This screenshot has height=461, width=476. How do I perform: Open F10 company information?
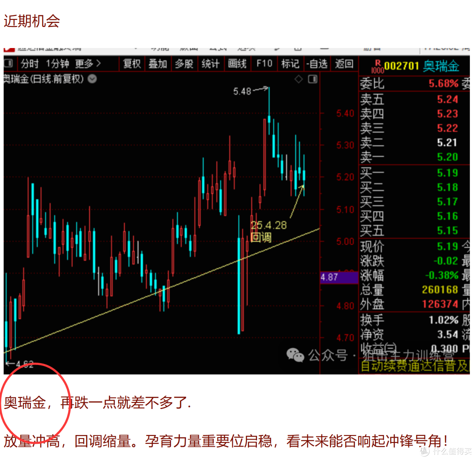click(x=264, y=64)
